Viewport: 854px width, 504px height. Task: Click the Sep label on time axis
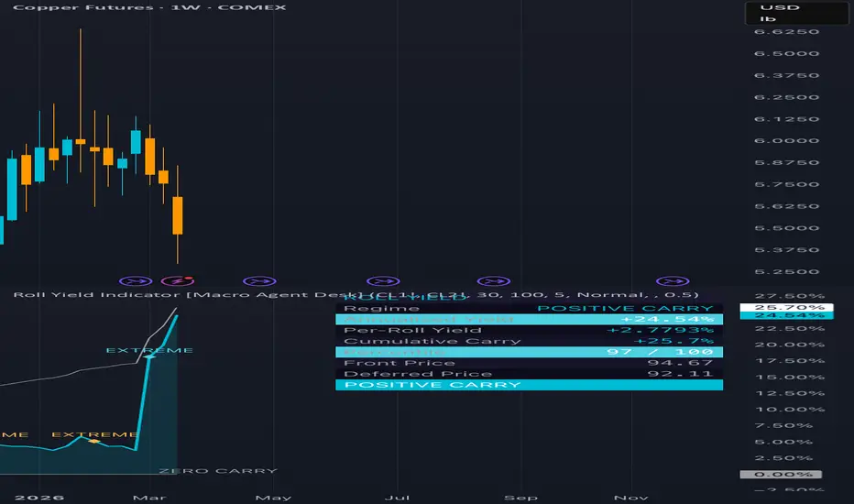(520, 498)
